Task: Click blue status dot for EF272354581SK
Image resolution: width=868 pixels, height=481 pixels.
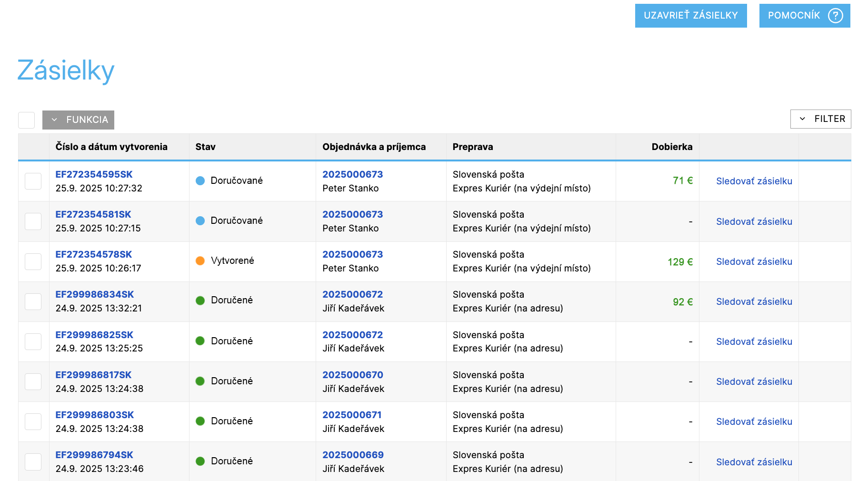Action: coord(200,220)
